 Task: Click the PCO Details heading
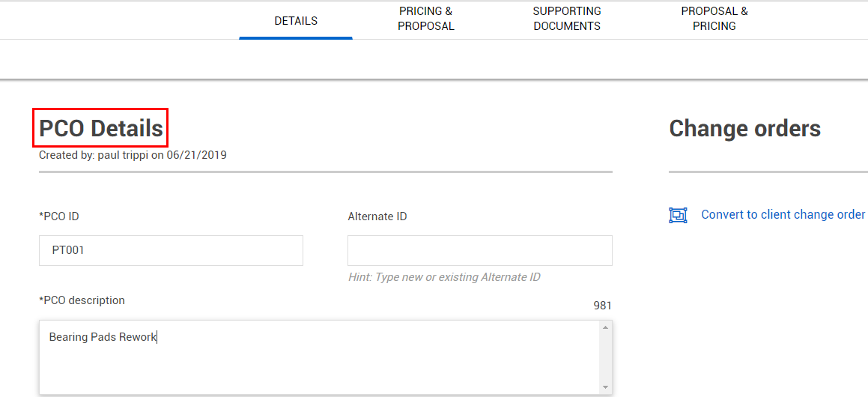pyautogui.click(x=101, y=128)
